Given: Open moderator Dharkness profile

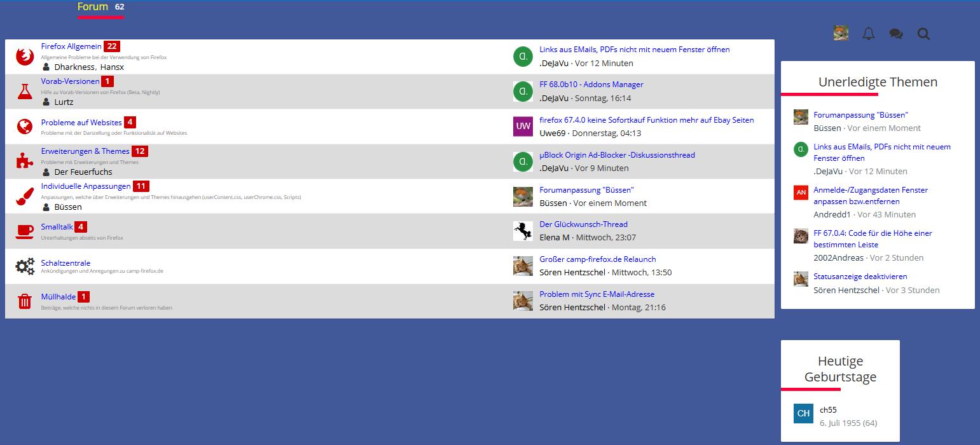Looking at the screenshot, I should pos(75,67).
